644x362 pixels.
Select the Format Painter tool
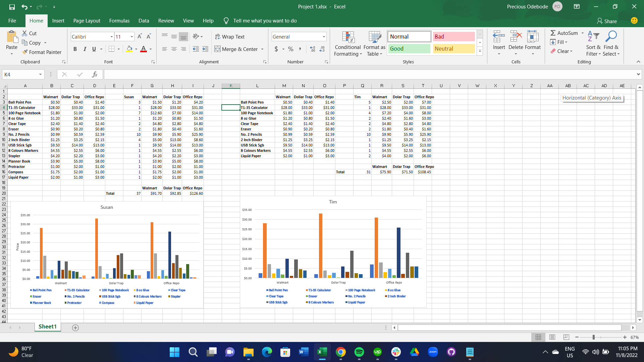point(42,52)
